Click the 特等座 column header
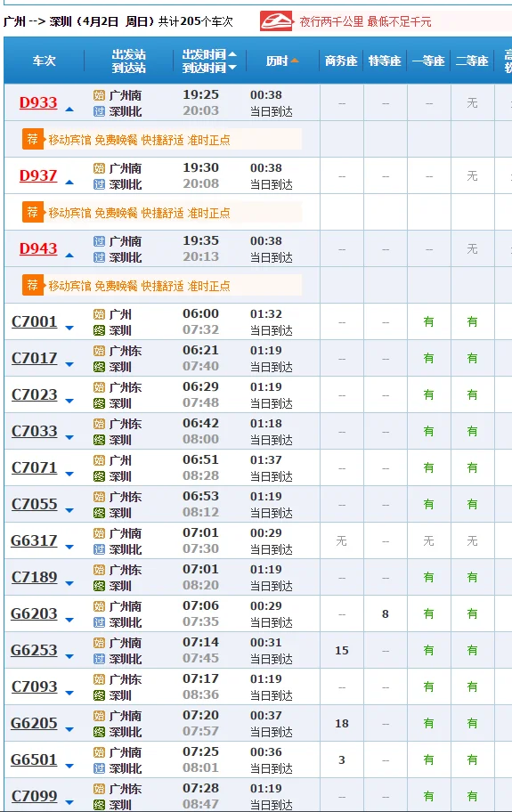Image resolution: width=512 pixels, height=812 pixels. [x=385, y=61]
